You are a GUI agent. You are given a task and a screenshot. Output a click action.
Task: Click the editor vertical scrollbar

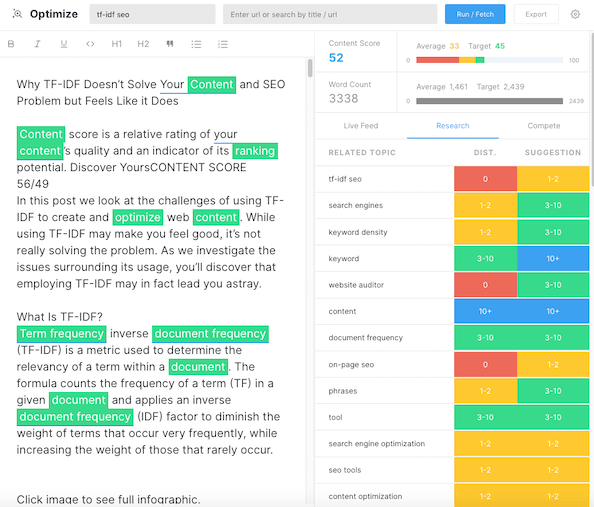coord(310,68)
